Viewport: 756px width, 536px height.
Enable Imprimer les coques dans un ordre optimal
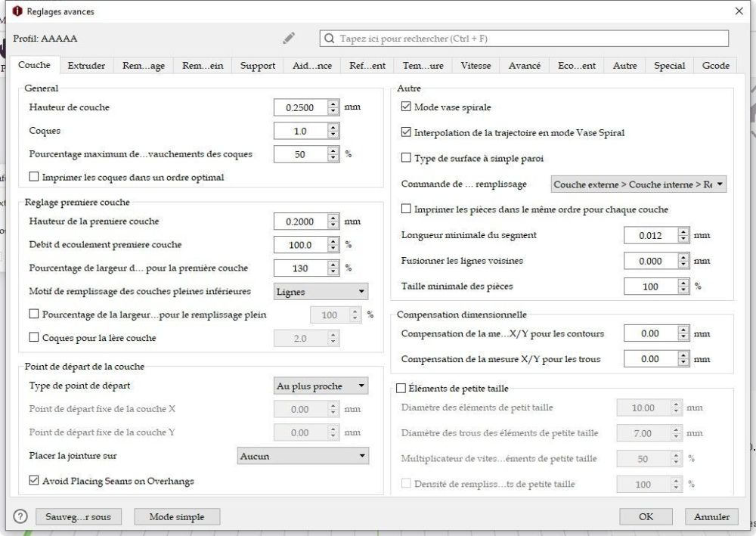click(x=34, y=176)
